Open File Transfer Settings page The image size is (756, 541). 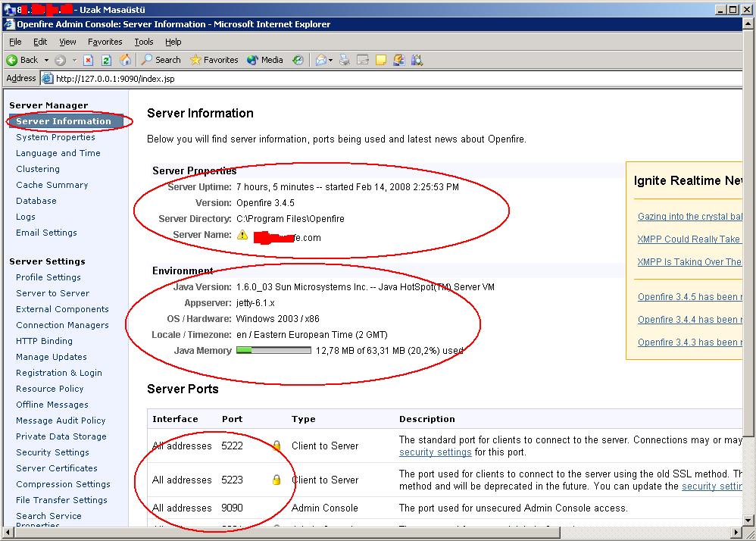click(x=61, y=500)
